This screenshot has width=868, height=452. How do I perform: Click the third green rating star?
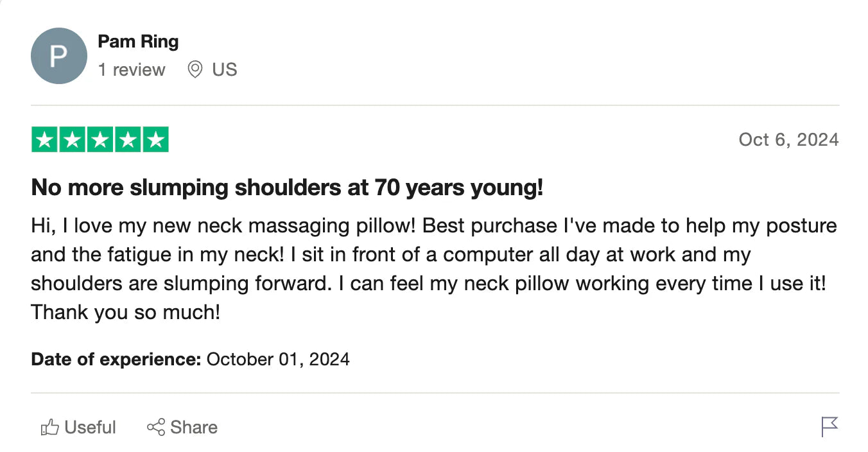click(x=100, y=140)
